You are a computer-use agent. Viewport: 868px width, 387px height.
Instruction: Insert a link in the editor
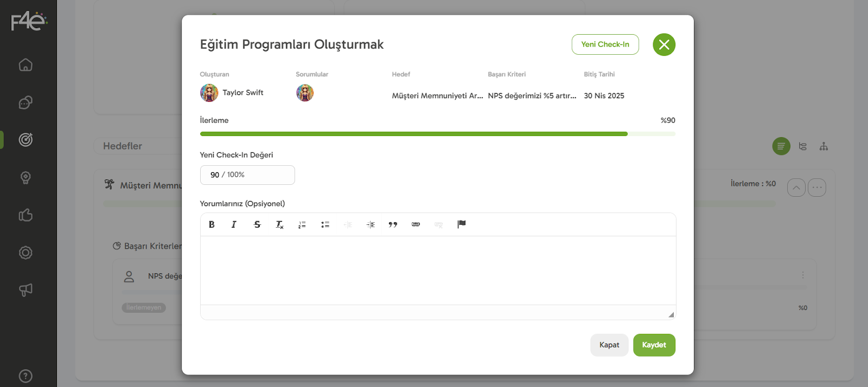(x=416, y=224)
